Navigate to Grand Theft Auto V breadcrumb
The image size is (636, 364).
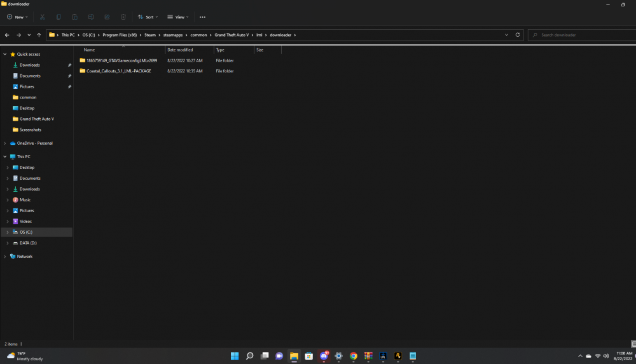(x=232, y=35)
